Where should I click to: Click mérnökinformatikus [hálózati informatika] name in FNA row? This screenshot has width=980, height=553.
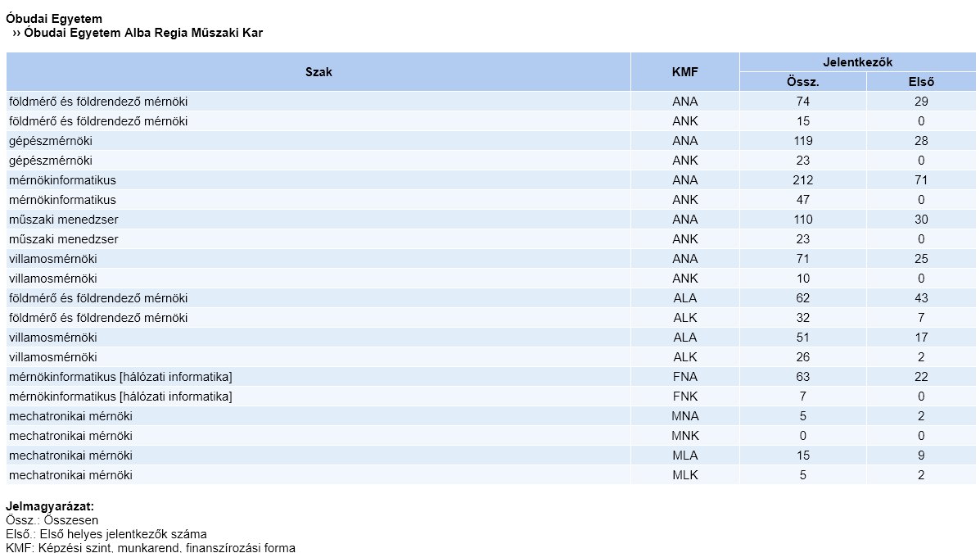pyautogui.click(x=120, y=377)
